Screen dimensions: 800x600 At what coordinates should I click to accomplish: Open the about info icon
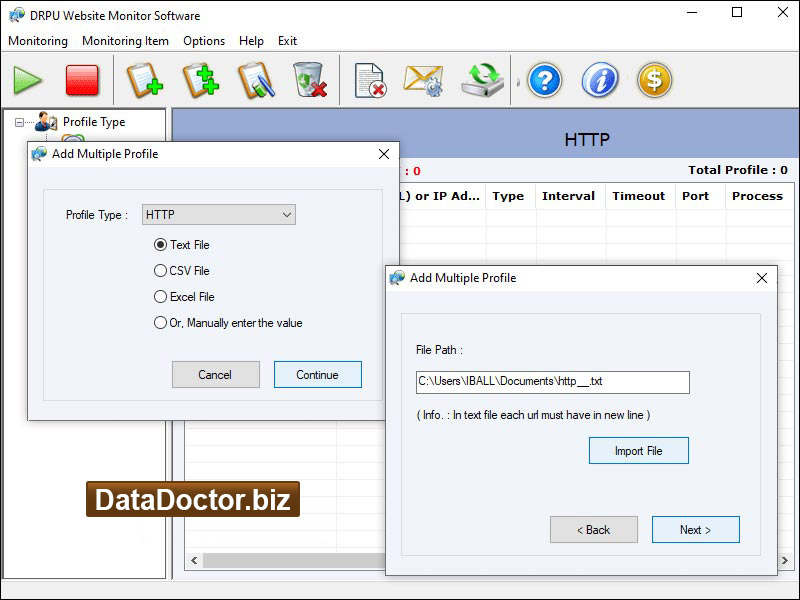pyautogui.click(x=600, y=80)
